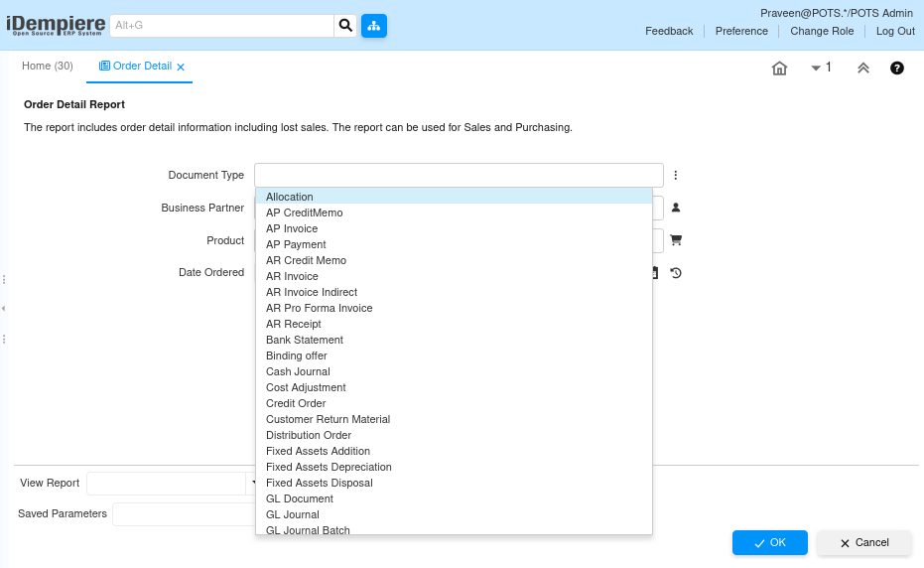Select AP Invoice in dropdown list
Screen dimensions: 924x568
[454, 228]
